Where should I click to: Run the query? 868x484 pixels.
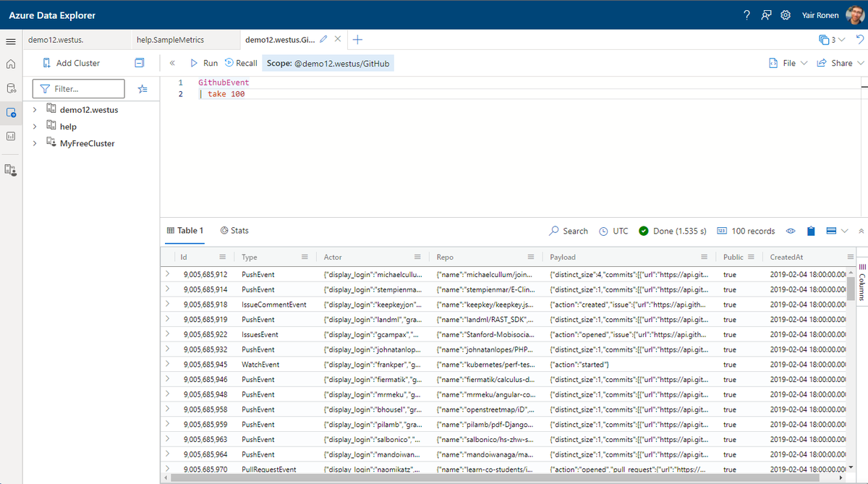pos(204,63)
